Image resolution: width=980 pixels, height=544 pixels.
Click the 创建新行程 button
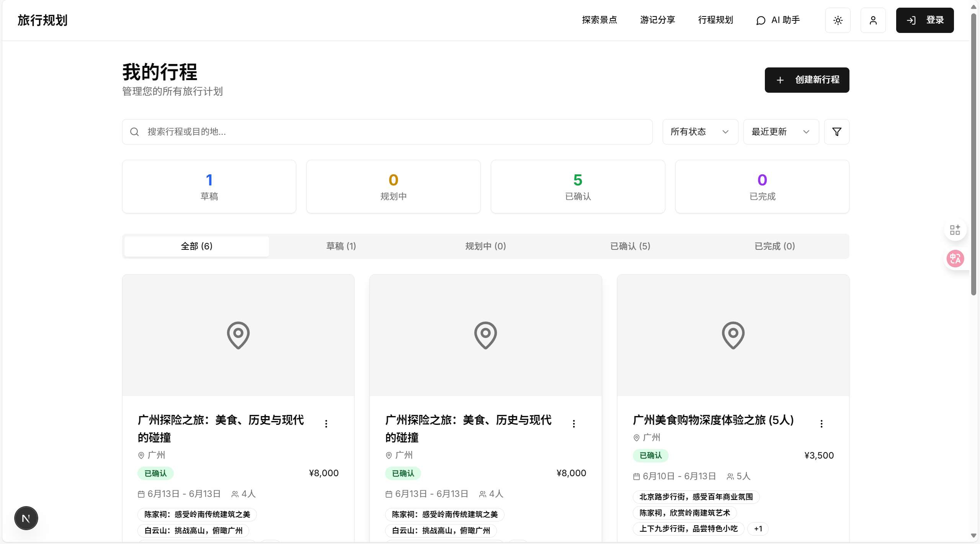(807, 80)
